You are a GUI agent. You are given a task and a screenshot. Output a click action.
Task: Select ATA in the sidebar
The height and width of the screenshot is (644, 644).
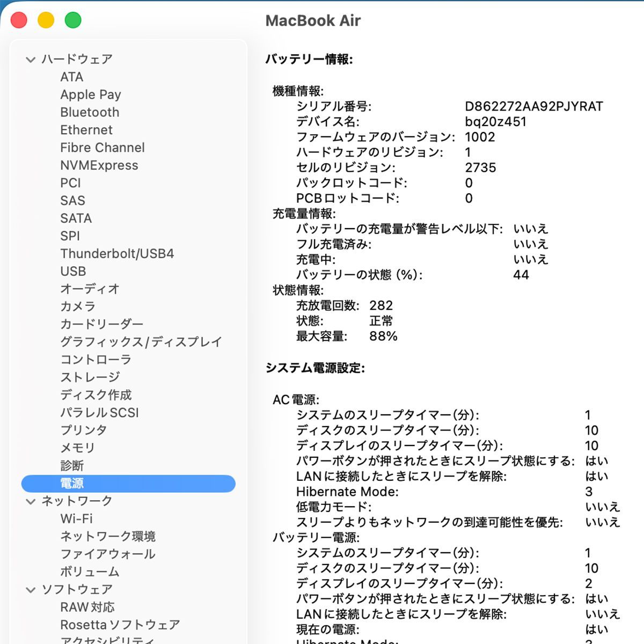[72, 77]
